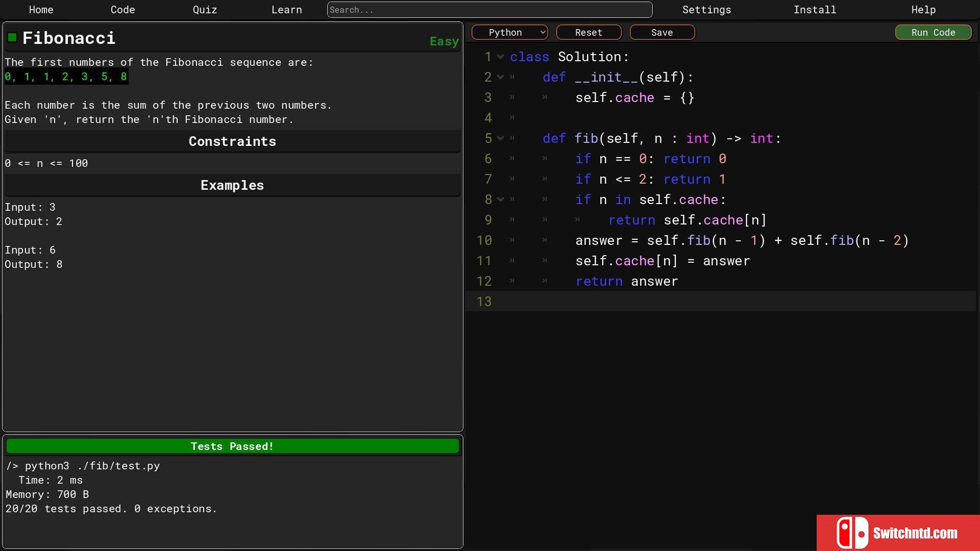Image resolution: width=980 pixels, height=551 pixels.
Task: Click the Easy difficulty label
Action: click(444, 41)
